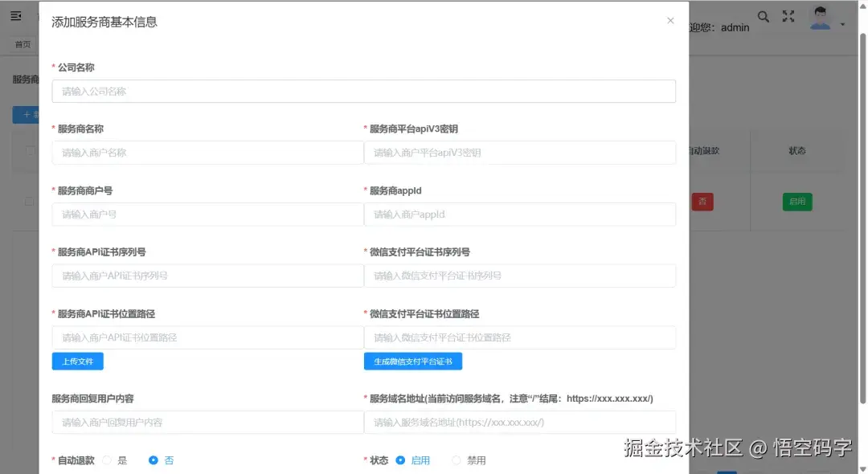Switch to the 首页 tab

(21, 44)
